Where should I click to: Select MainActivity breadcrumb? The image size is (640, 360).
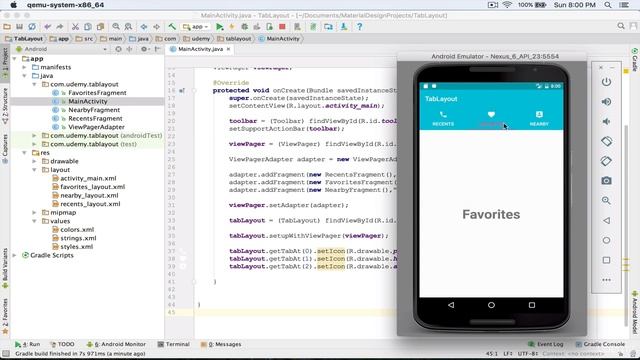[x=280, y=38]
